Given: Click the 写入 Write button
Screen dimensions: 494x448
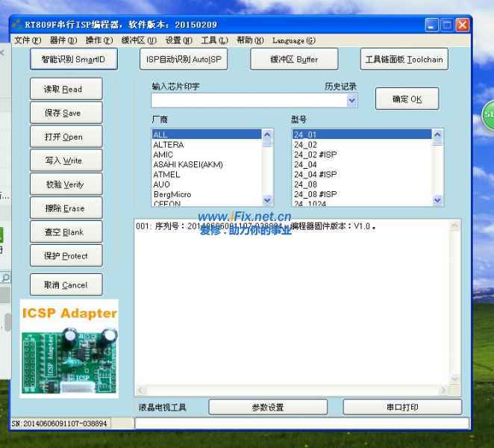Looking at the screenshot, I should [66, 161].
